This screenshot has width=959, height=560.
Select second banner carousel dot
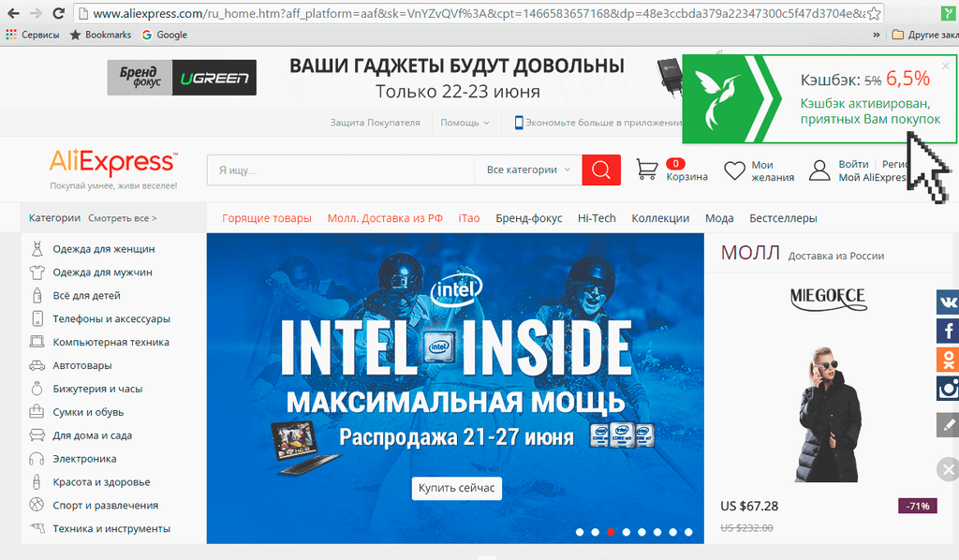[x=595, y=532]
